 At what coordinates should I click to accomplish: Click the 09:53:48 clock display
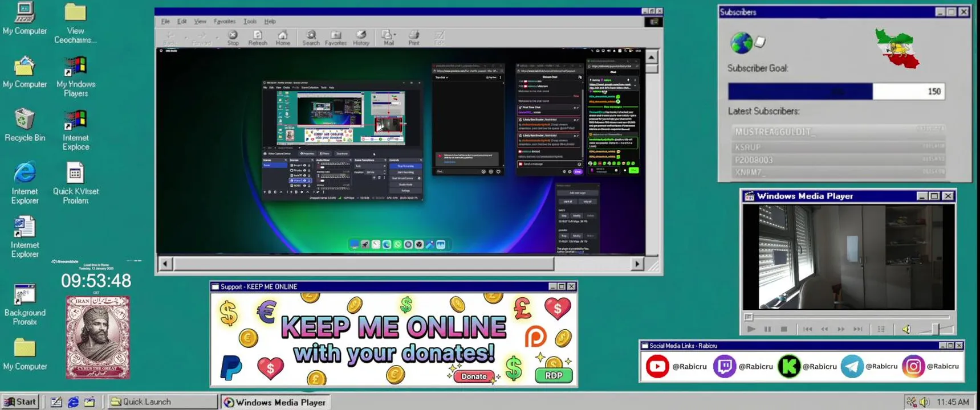(96, 281)
